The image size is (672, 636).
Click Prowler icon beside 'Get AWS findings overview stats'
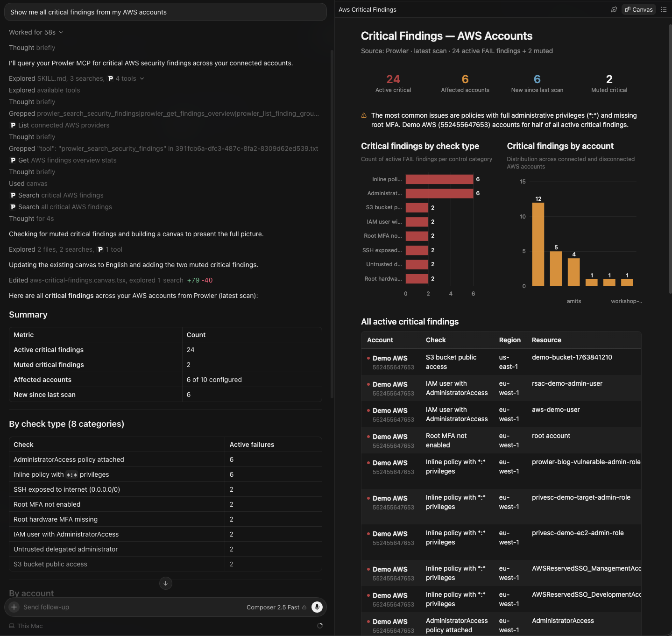[13, 160]
